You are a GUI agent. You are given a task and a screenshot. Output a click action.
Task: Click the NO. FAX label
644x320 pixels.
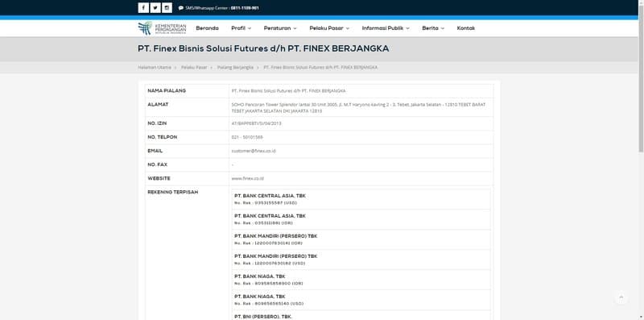(x=157, y=164)
